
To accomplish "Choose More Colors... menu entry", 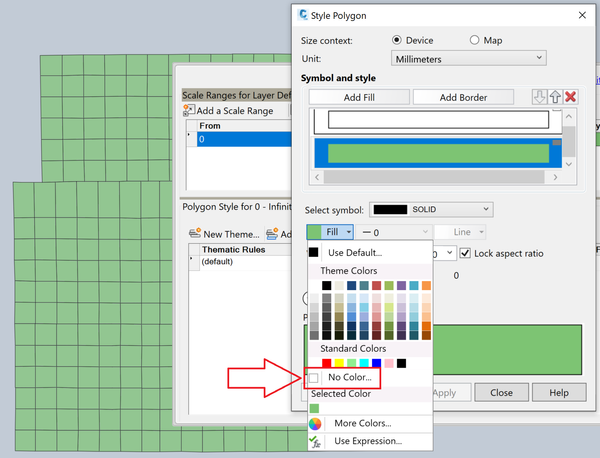I will click(x=370, y=424).
